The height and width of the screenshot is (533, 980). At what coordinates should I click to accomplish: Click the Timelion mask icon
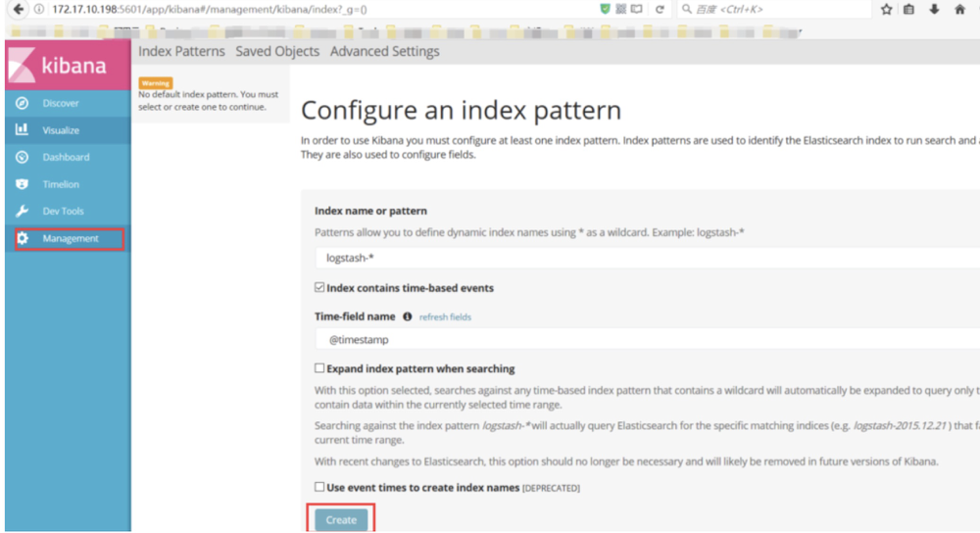22,183
